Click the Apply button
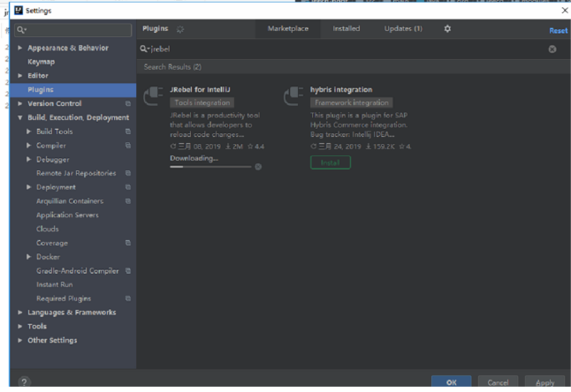The image size is (571, 392). point(544,381)
